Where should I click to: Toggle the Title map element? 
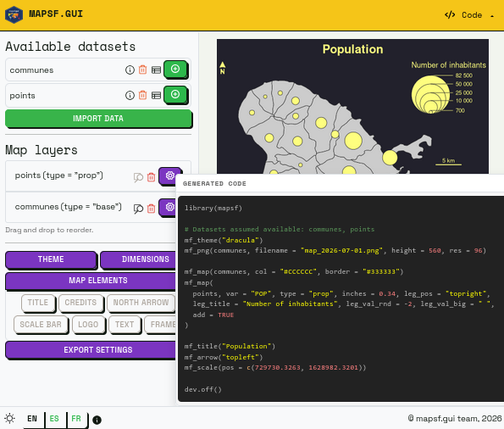pyautogui.click(x=38, y=303)
